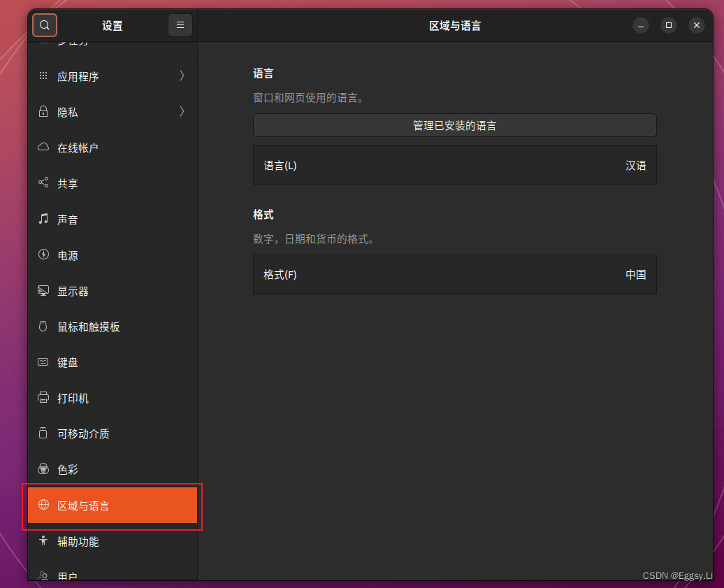This screenshot has height=588, width=724.
Task: Click the 隐私 lock icon
Action: pyautogui.click(x=43, y=111)
